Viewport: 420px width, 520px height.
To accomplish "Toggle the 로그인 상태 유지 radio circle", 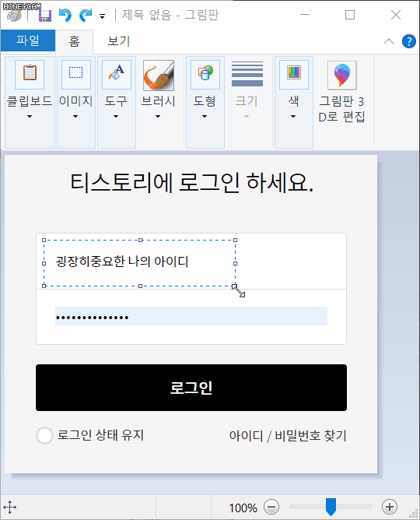I will click(x=44, y=435).
